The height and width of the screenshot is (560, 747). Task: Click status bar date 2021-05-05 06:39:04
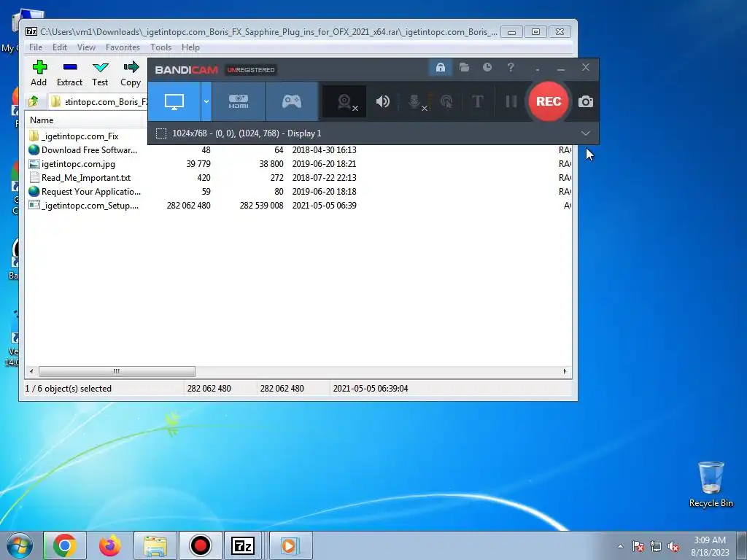pos(371,389)
